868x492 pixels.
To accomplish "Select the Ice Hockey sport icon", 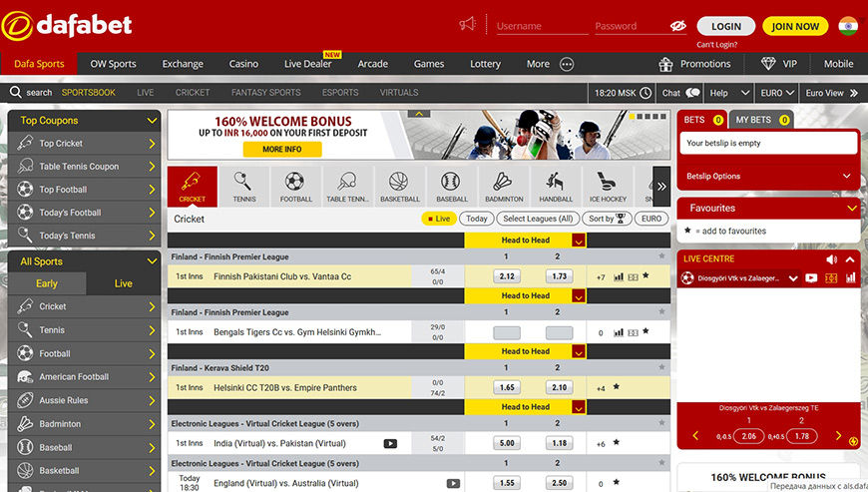I will (608, 187).
